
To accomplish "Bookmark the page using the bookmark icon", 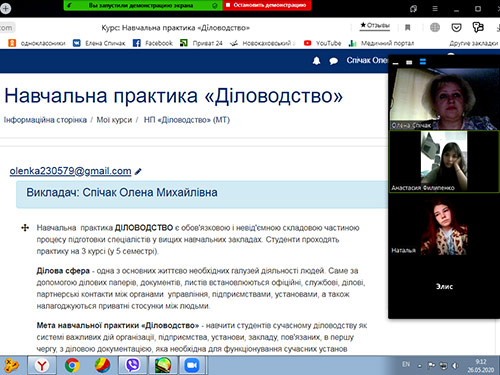I will (407, 27).
